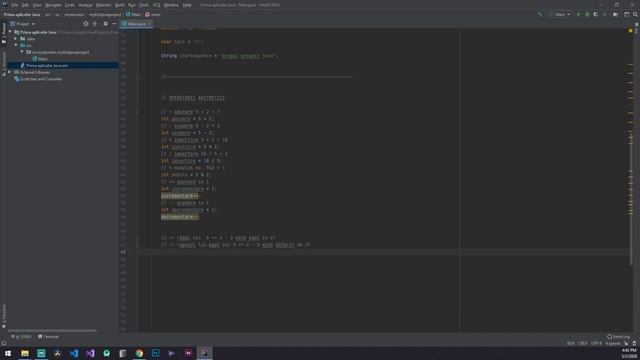Click main method in navigation breadcrumb
Viewport: 640px width, 360px height.
(x=153, y=14)
